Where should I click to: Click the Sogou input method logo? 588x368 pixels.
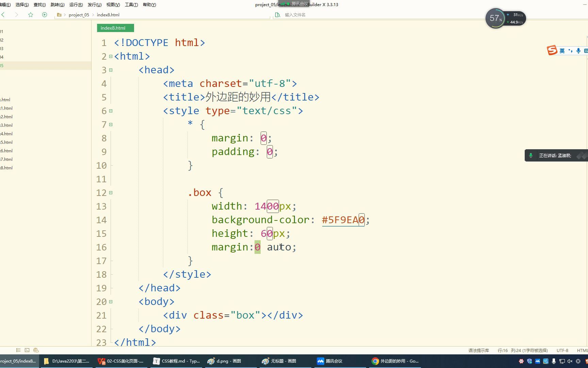pos(552,50)
